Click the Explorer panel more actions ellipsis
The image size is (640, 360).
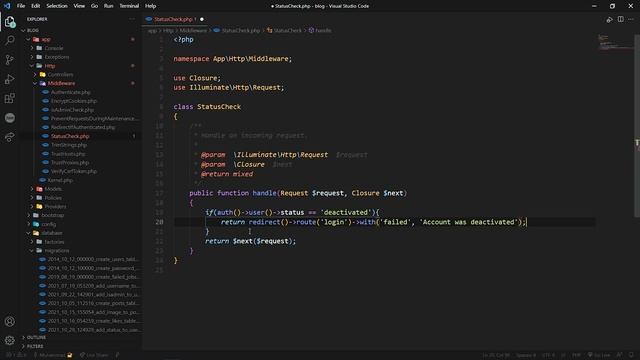click(131, 19)
